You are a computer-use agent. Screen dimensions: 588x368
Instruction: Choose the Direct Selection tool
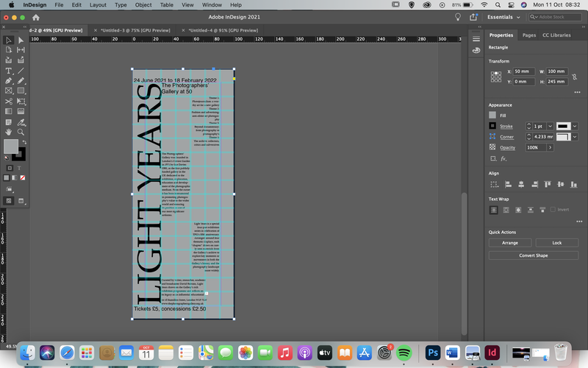point(21,40)
